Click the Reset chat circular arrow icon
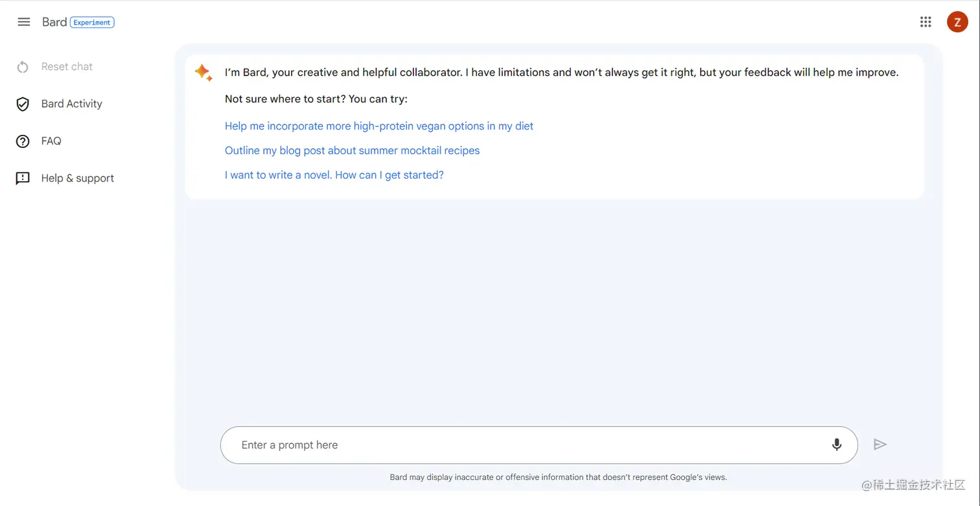 click(x=23, y=67)
